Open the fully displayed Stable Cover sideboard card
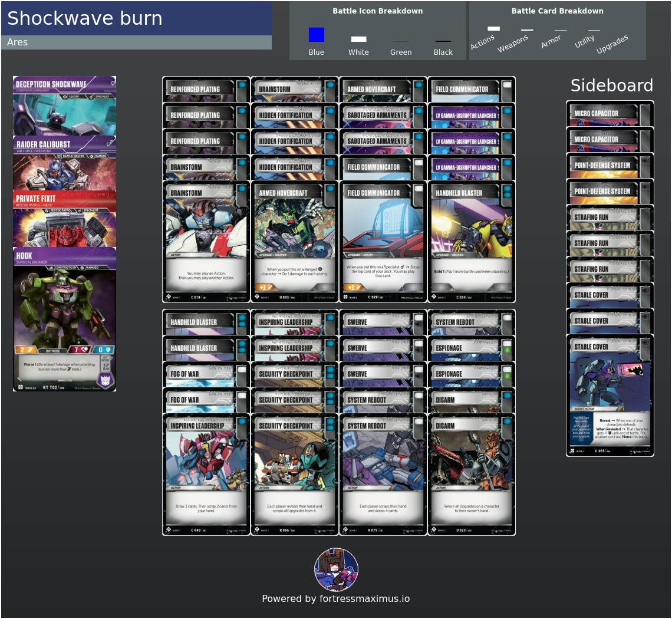The image size is (672, 619). (610, 396)
